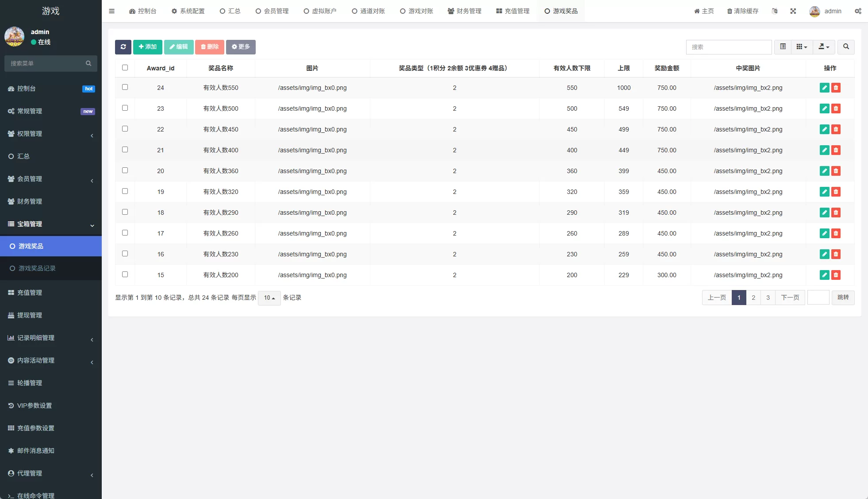Delete the prize 有效人数200 with trash icon
868x499 pixels.
[x=836, y=275]
